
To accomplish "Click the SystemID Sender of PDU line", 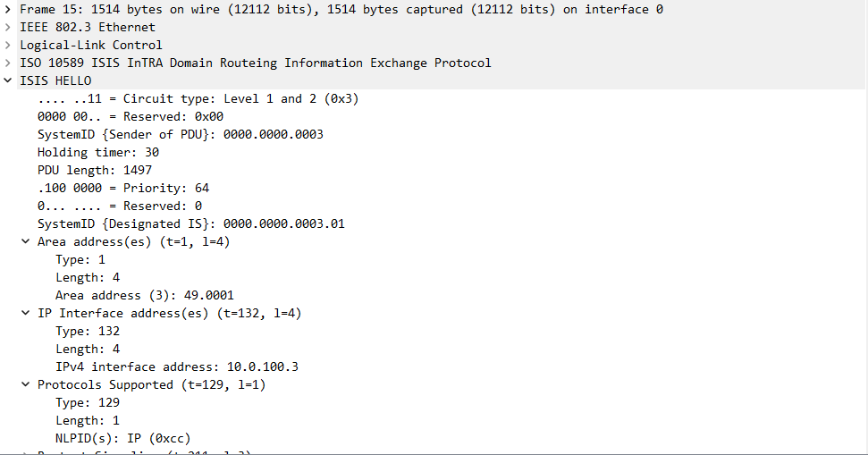I will [x=180, y=134].
